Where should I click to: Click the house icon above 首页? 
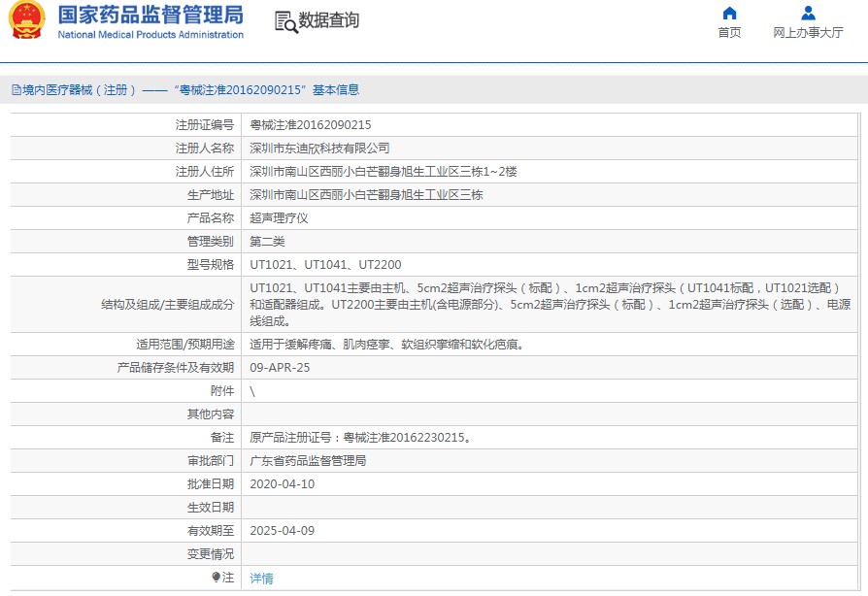click(729, 14)
